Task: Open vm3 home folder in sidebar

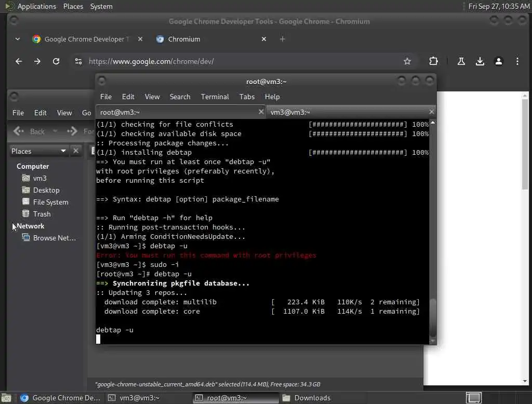Action: (34, 178)
